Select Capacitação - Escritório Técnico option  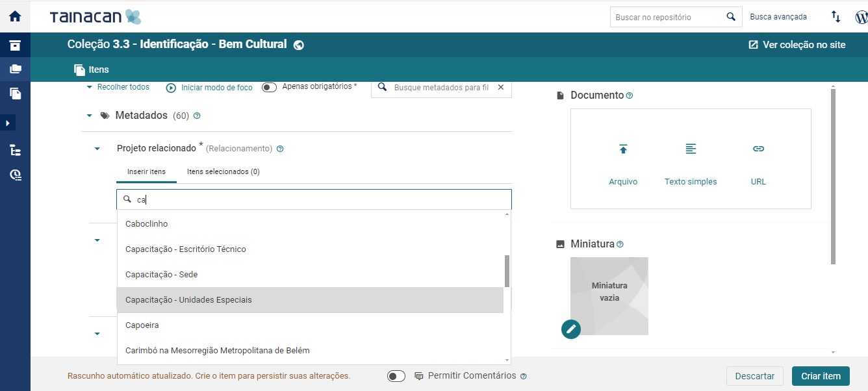311,249
